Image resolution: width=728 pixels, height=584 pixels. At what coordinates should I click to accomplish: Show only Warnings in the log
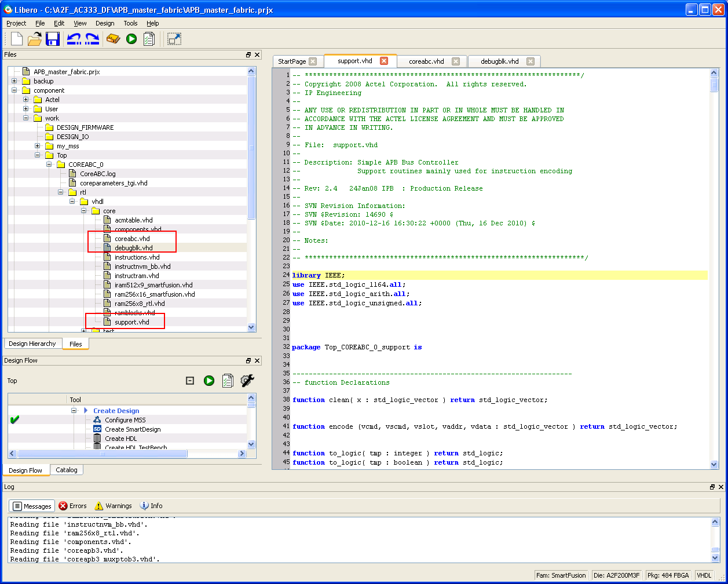113,506
